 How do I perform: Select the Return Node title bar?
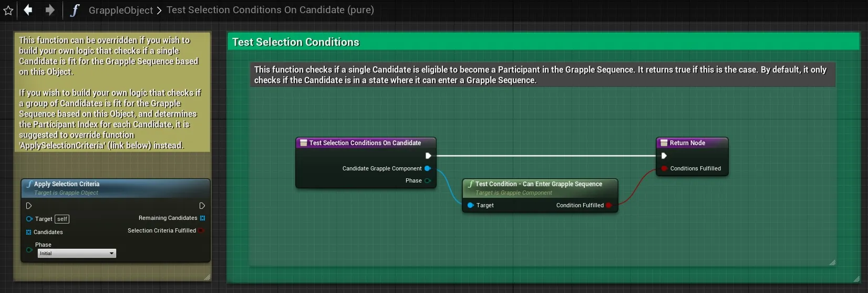(693, 143)
